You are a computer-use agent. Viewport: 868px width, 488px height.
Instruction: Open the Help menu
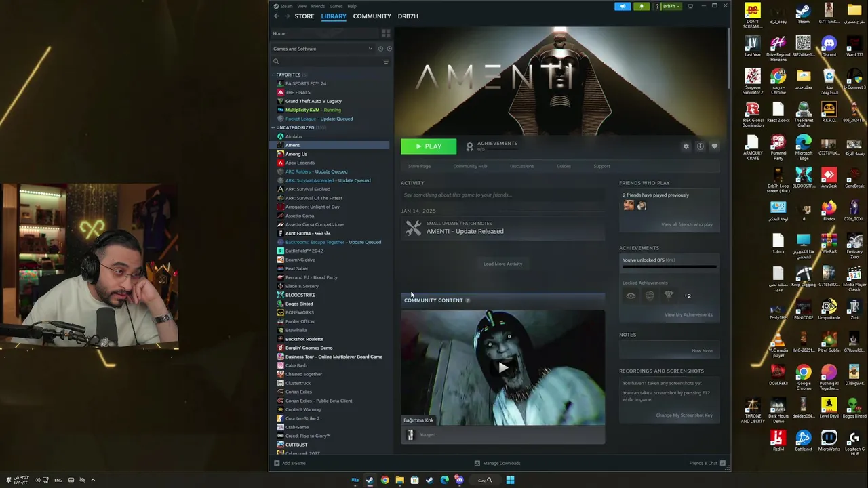352,6
